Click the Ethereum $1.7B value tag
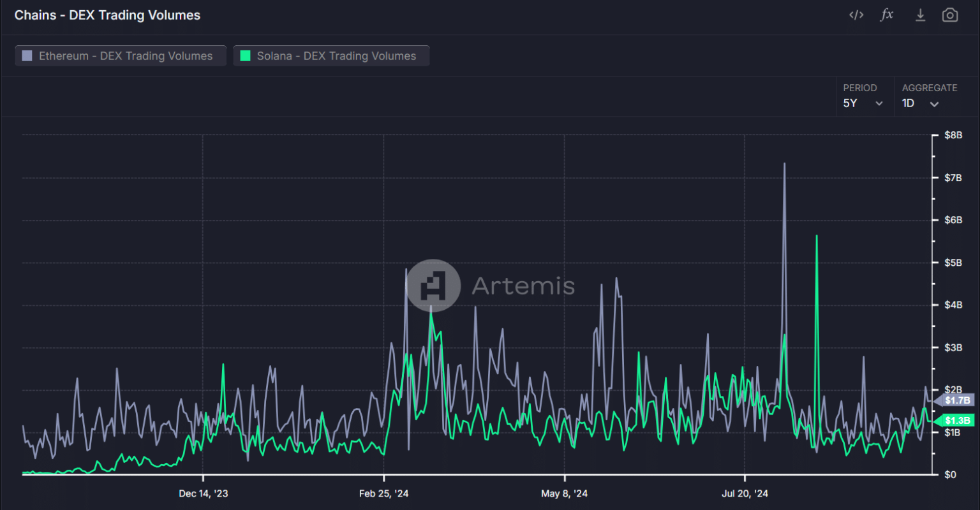Image resolution: width=980 pixels, height=510 pixels. click(954, 400)
